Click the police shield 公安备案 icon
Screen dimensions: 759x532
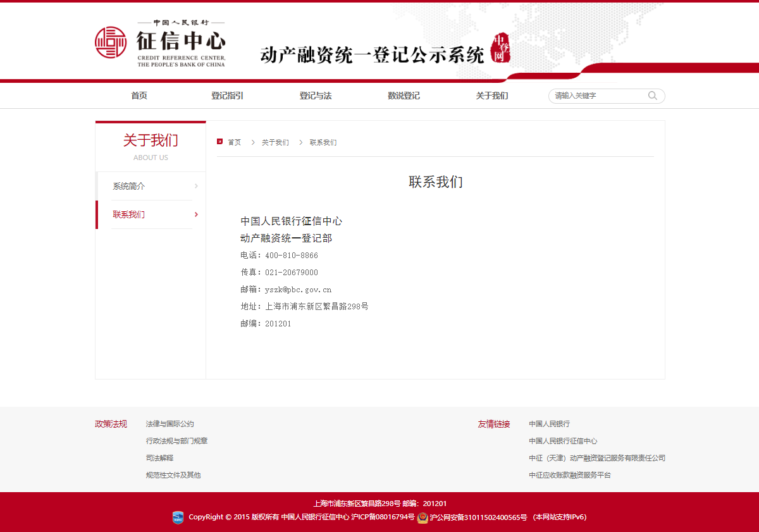point(423,517)
